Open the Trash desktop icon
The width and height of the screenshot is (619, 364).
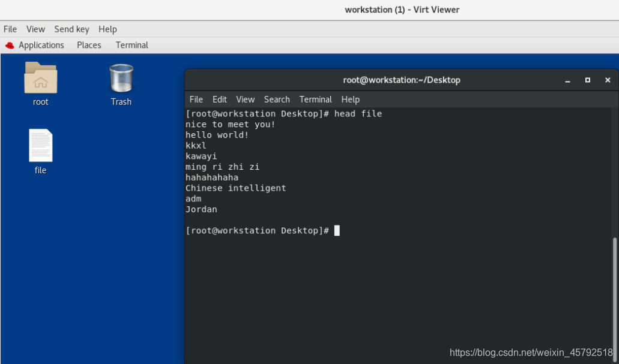pyautogui.click(x=121, y=78)
